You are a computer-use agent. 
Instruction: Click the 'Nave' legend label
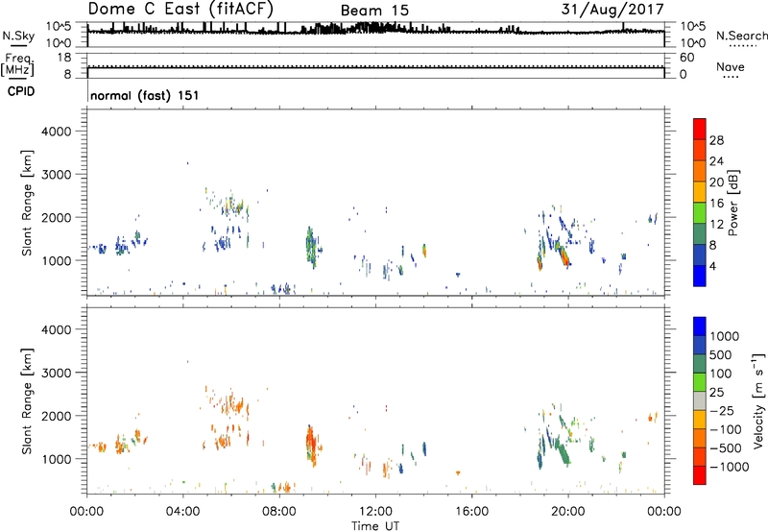pos(731,66)
